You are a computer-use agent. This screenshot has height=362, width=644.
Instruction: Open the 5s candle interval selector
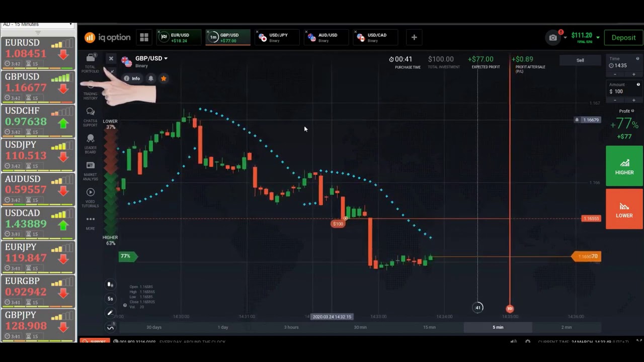(x=110, y=299)
